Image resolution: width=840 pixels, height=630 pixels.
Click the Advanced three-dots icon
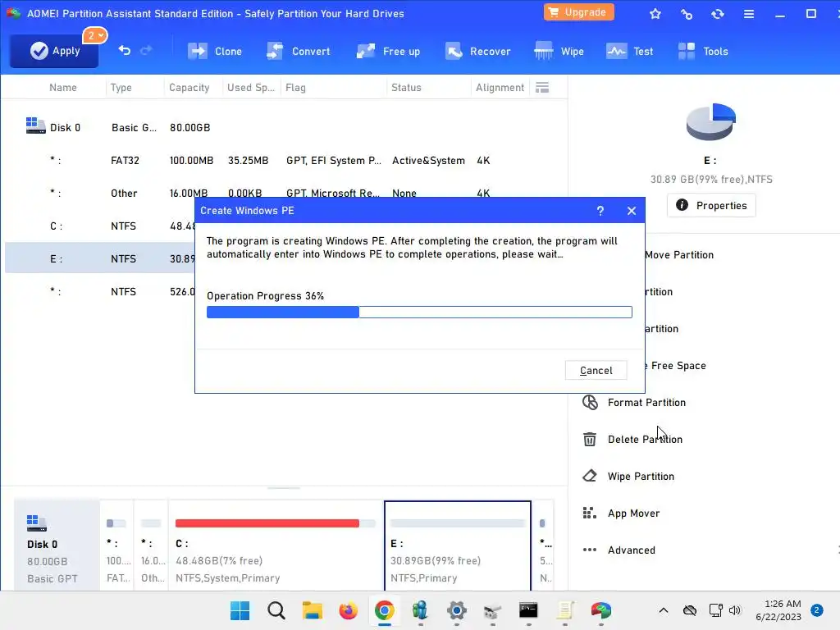(x=590, y=550)
